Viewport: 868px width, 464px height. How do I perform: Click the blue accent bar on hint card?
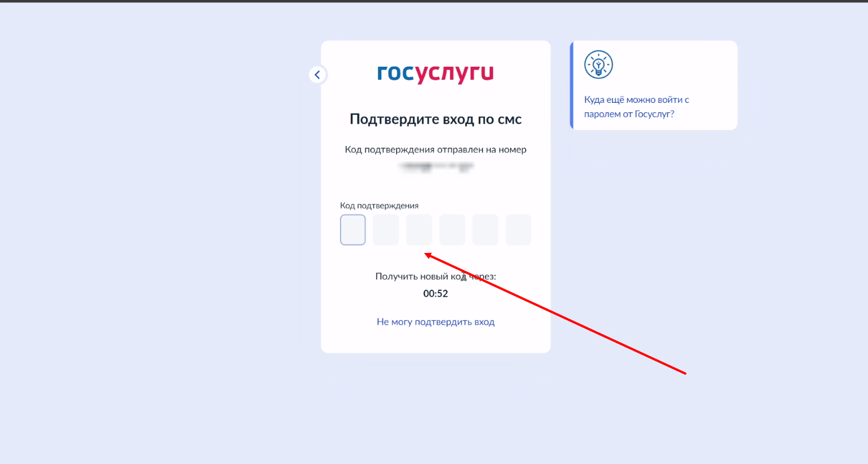[572, 85]
